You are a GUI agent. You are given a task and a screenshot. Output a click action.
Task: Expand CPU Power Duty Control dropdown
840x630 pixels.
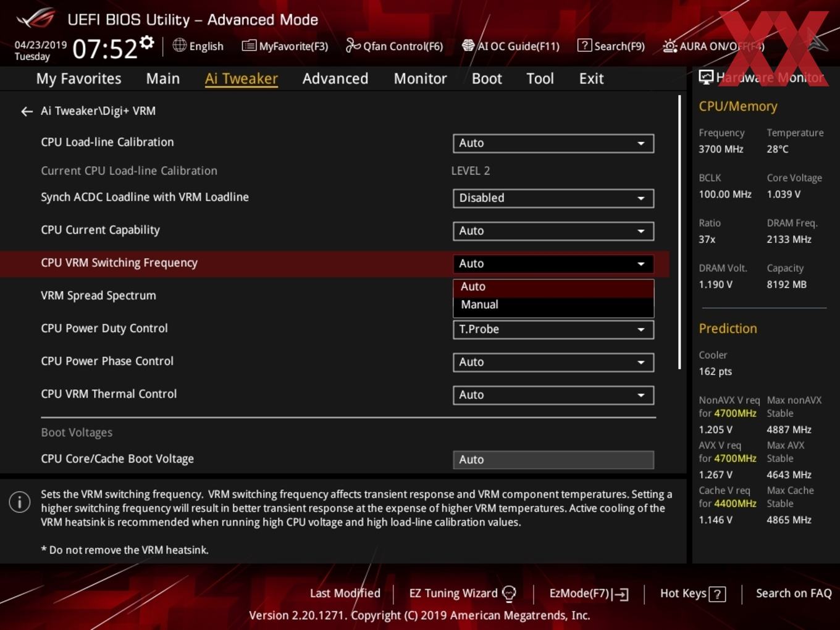553,329
